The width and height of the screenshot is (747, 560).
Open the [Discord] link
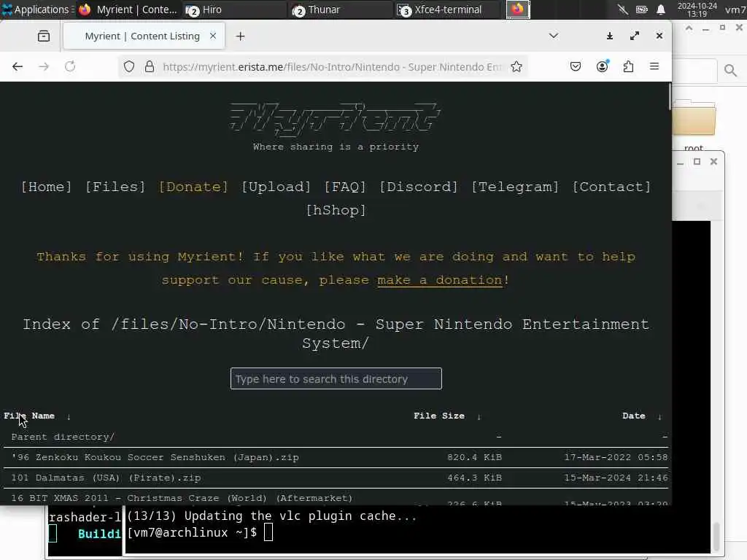[x=419, y=187]
